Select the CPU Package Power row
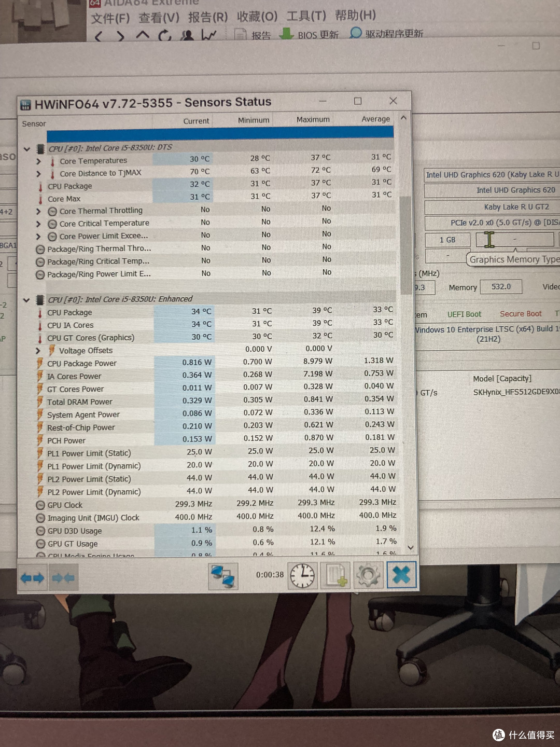560x747 pixels. pyautogui.click(x=82, y=364)
